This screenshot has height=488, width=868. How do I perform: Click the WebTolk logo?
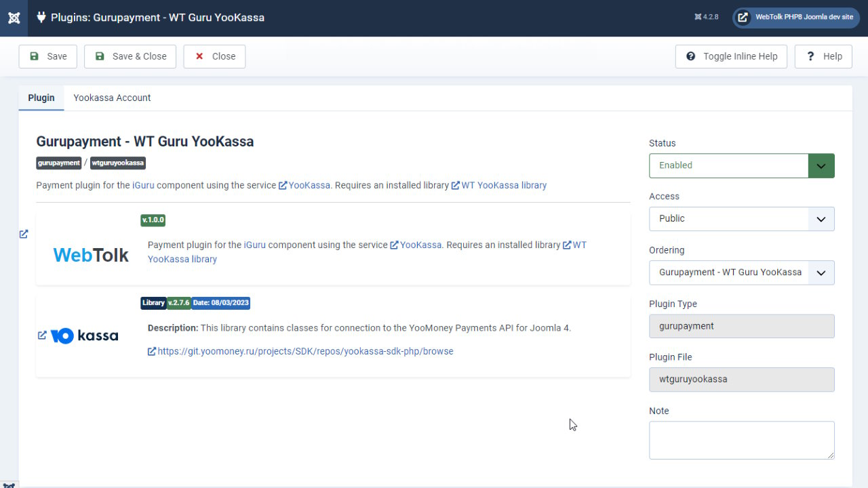pyautogui.click(x=90, y=255)
